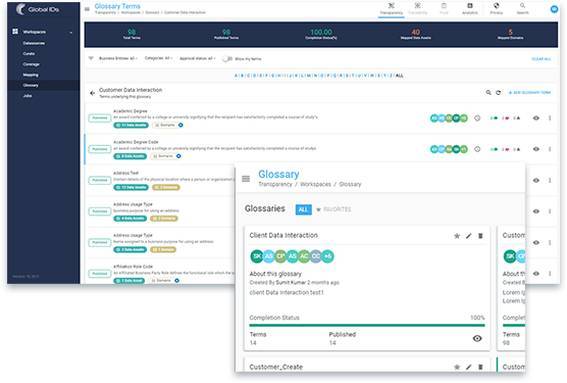
Task: Click CLEAR ALL filters link
Action: (x=541, y=59)
